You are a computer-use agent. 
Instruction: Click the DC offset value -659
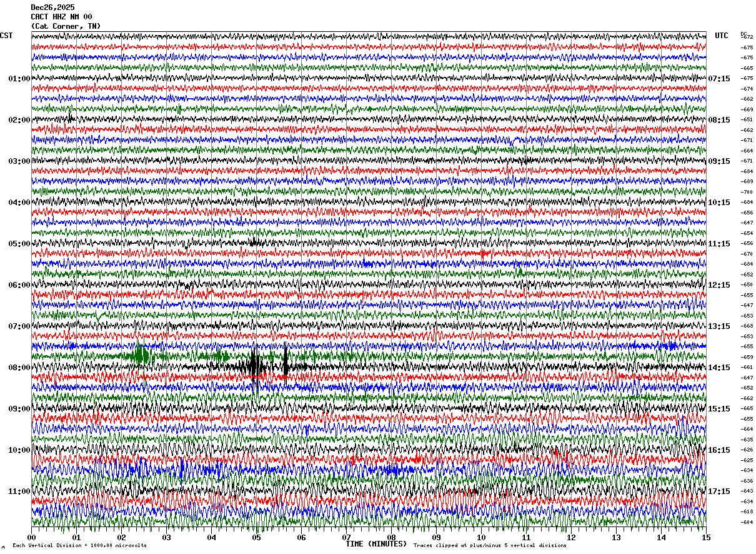tap(747, 357)
